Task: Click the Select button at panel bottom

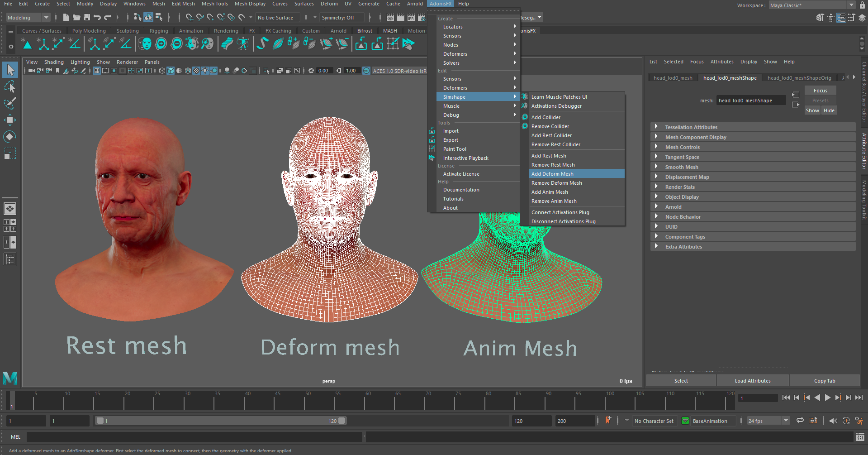Action: (x=681, y=381)
